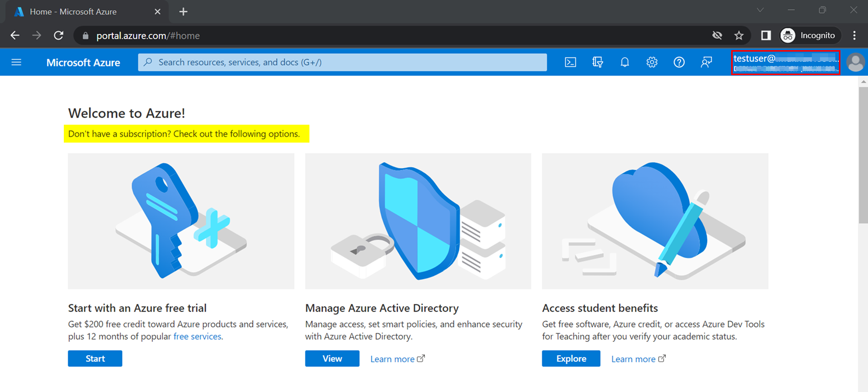Click the Azure logo favicon on tab

coord(19,12)
